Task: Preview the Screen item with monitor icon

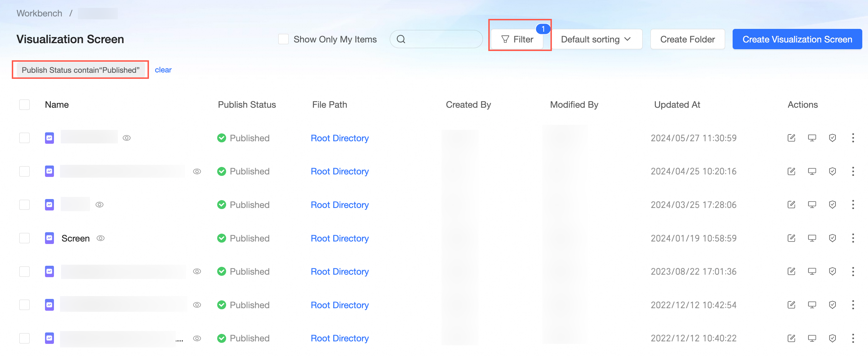Action: [812, 238]
